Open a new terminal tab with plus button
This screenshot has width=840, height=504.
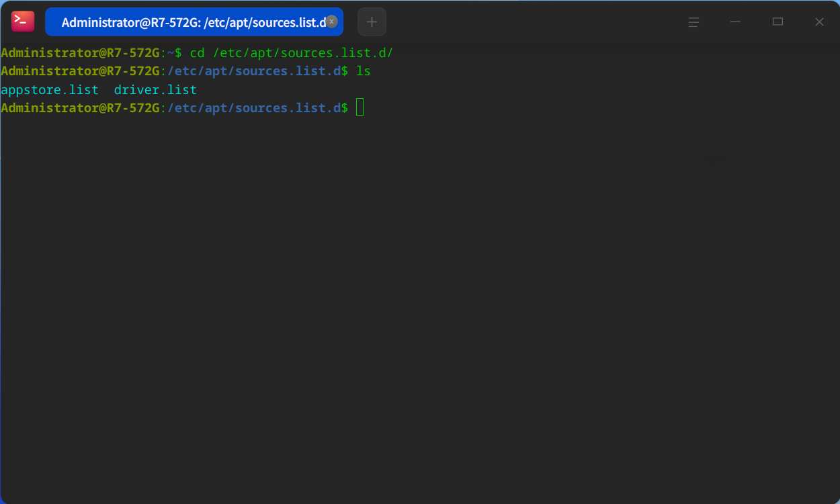372,22
